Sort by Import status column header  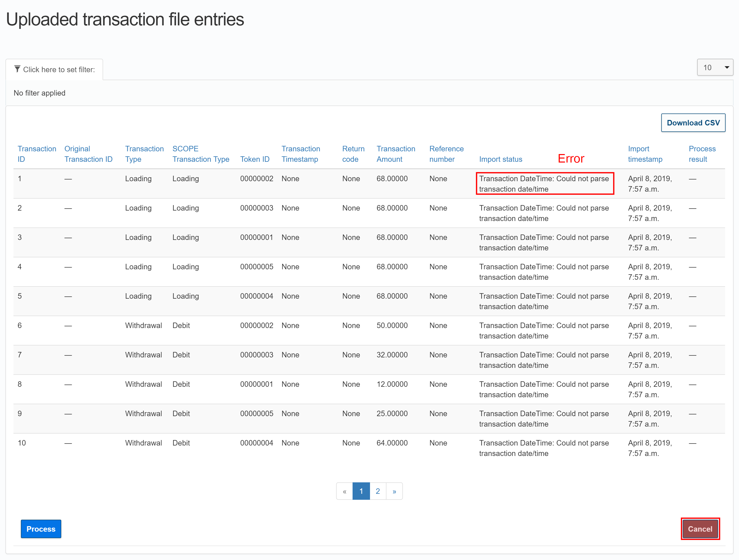pos(500,159)
